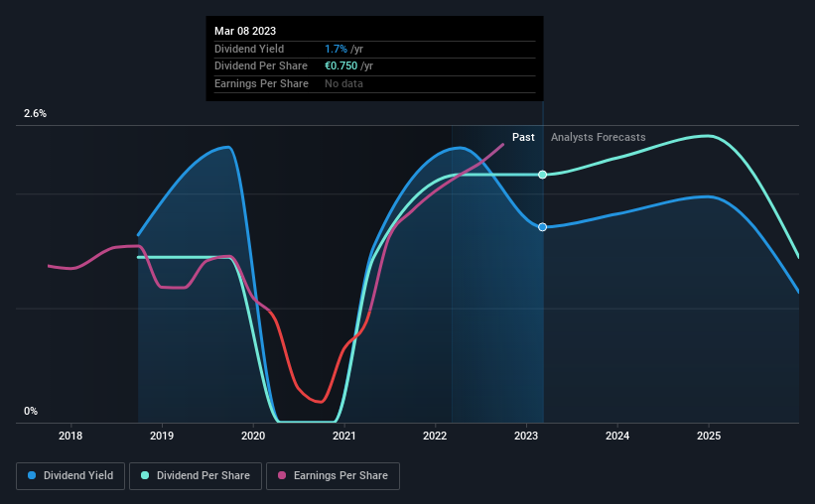
Task: Toggle the Dividend Yield legend button
Action: pyautogui.click(x=70, y=476)
